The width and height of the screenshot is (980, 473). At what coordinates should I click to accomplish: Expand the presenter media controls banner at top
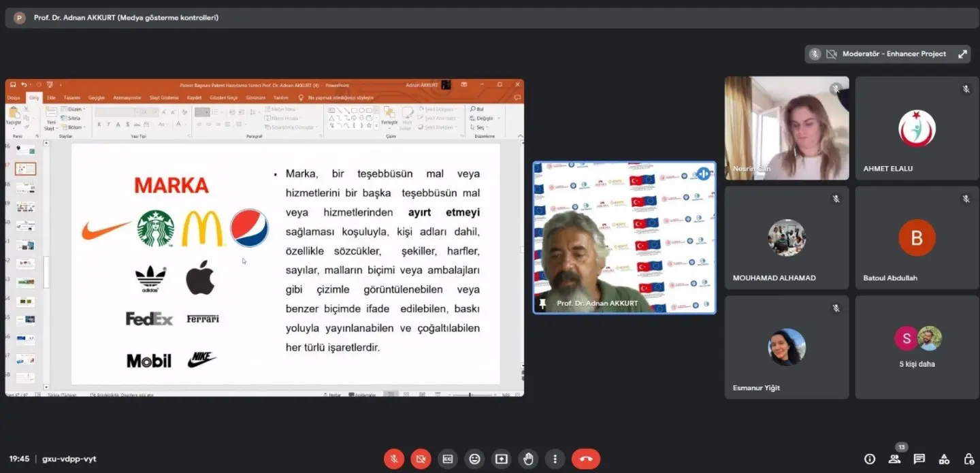point(489,18)
